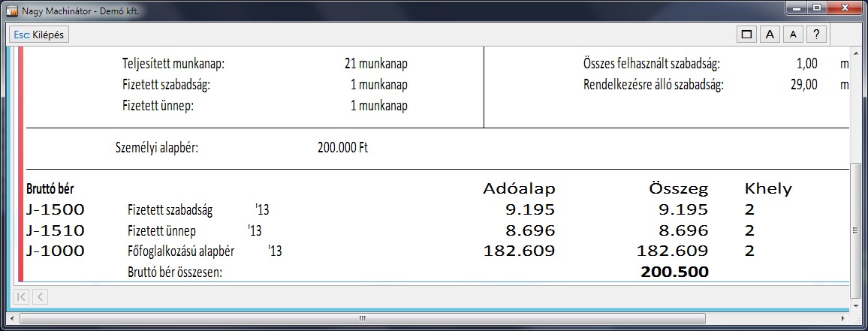Click the 1,00 used leave value
This screenshot has height=331, width=868.
tap(807, 65)
